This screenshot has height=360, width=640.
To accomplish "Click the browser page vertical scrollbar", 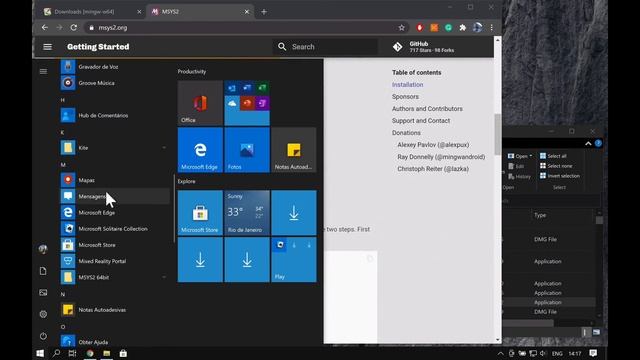I will point(498,135).
